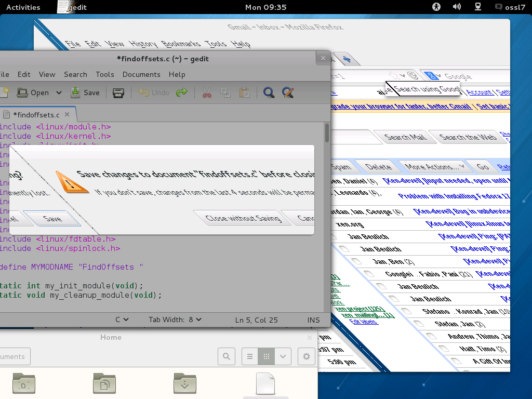
Task: Expand the recent files arrow next to Open
Action: click(59, 92)
